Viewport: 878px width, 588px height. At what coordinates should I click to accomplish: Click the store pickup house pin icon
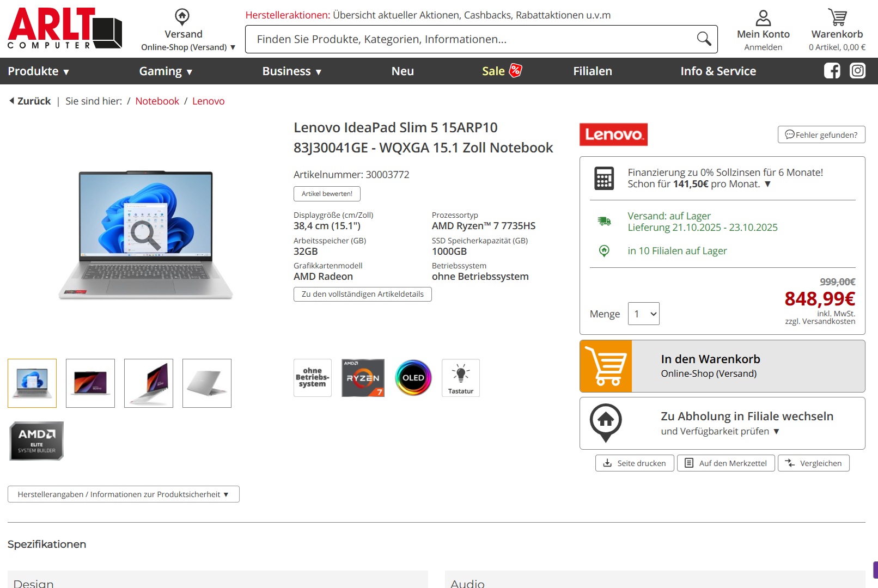click(606, 422)
